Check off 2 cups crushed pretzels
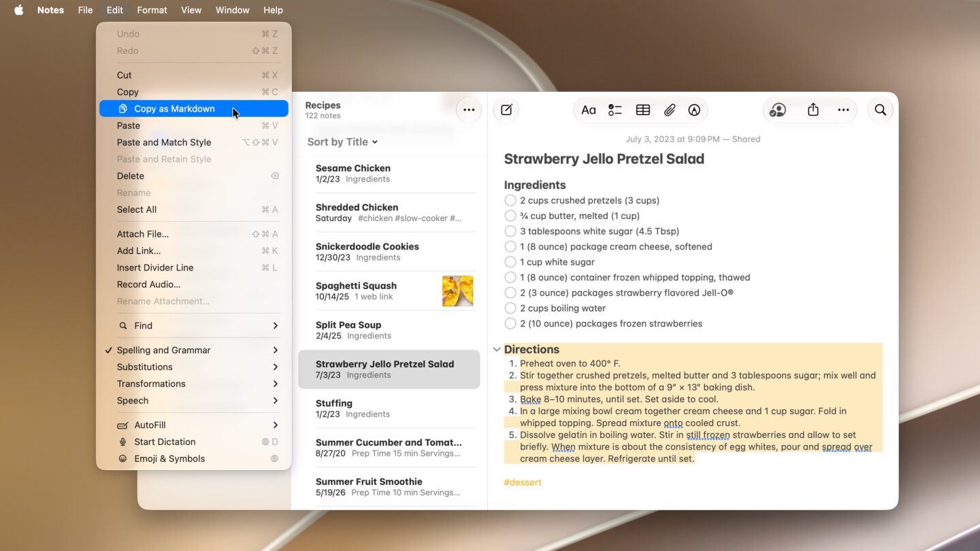The width and height of the screenshot is (980, 551). (510, 201)
